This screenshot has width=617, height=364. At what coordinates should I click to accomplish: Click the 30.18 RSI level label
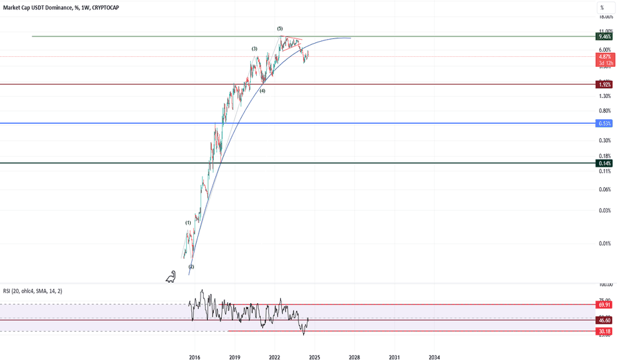click(605, 332)
